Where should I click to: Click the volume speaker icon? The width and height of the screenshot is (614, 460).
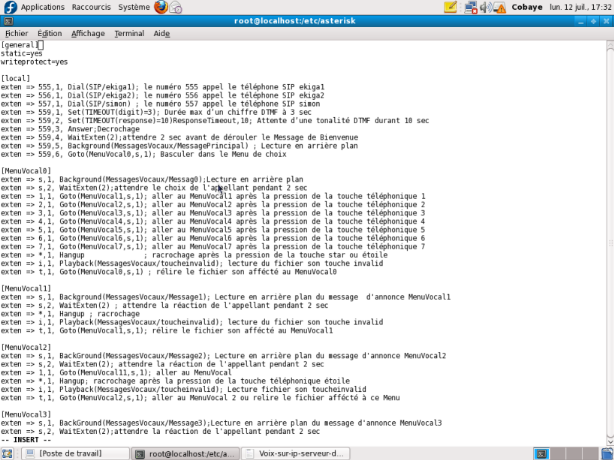coord(485,7)
